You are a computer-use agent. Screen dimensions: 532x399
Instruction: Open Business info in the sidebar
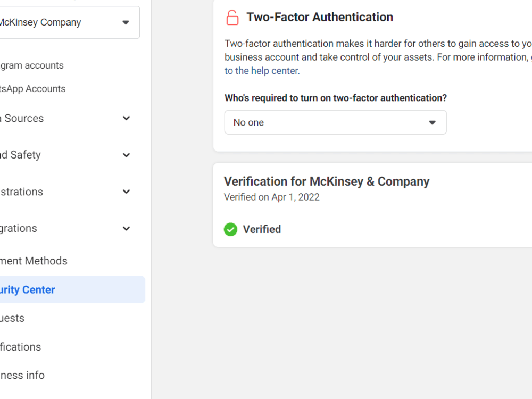pyautogui.click(x=22, y=375)
